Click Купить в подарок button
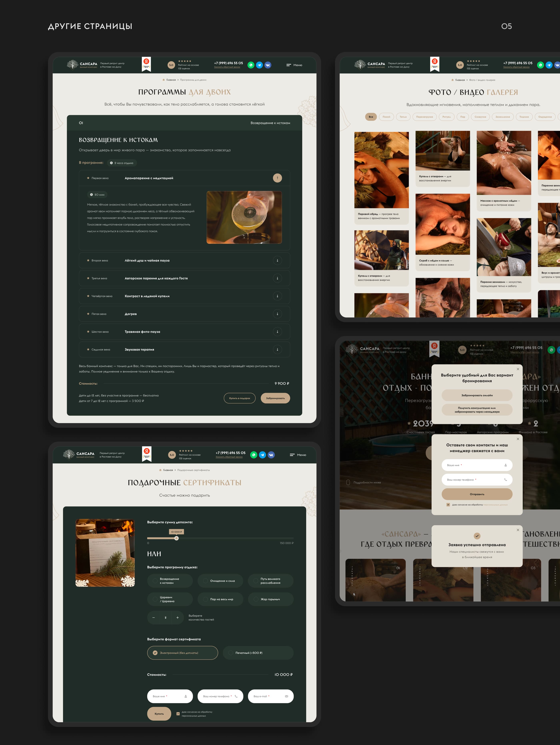Image resolution: width=560 pixels, height=745 pixels. (240, 398)
